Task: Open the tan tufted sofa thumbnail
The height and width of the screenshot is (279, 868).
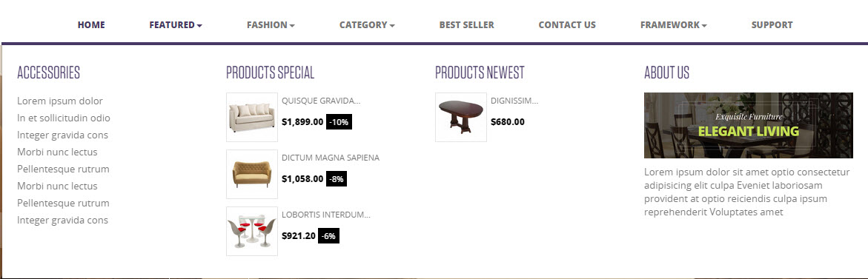Action: 252,174
